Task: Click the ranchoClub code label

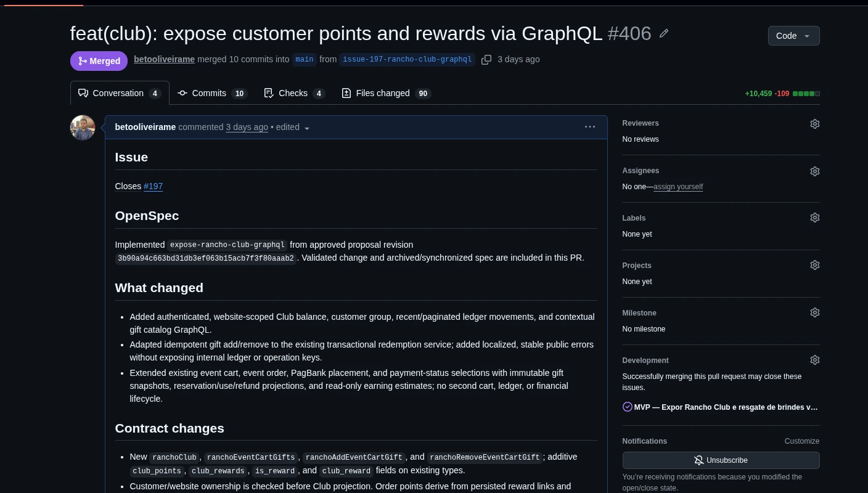Action: coord(174,457)
